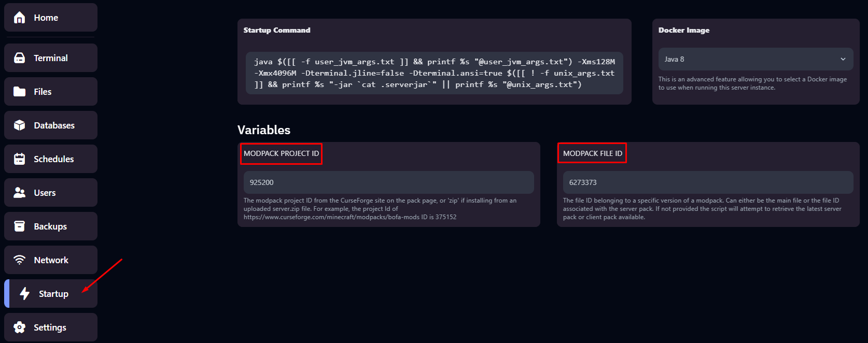The width and height of the screenshot is (868, 343).
Task: Open the Backups sidebar label
Action: 50,226
